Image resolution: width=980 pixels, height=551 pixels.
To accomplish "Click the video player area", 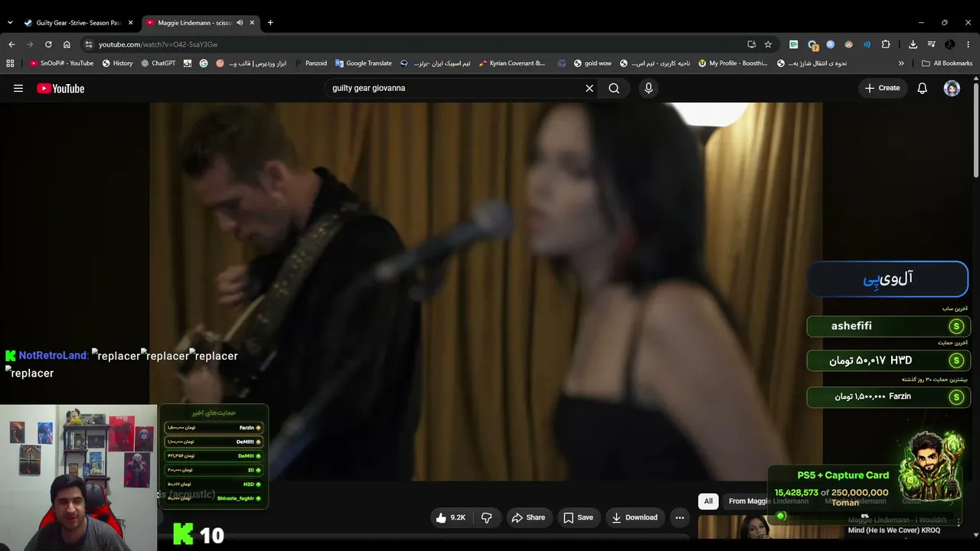I will click(x=486, y=292).
